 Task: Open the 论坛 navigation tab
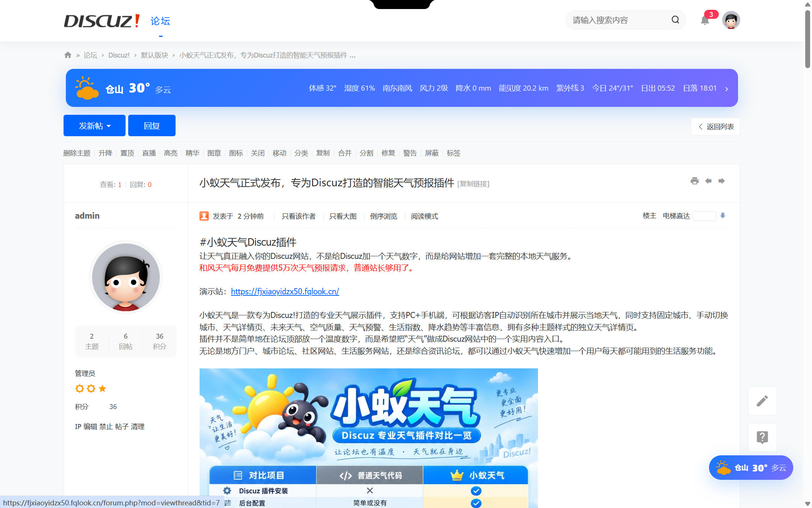161,21
